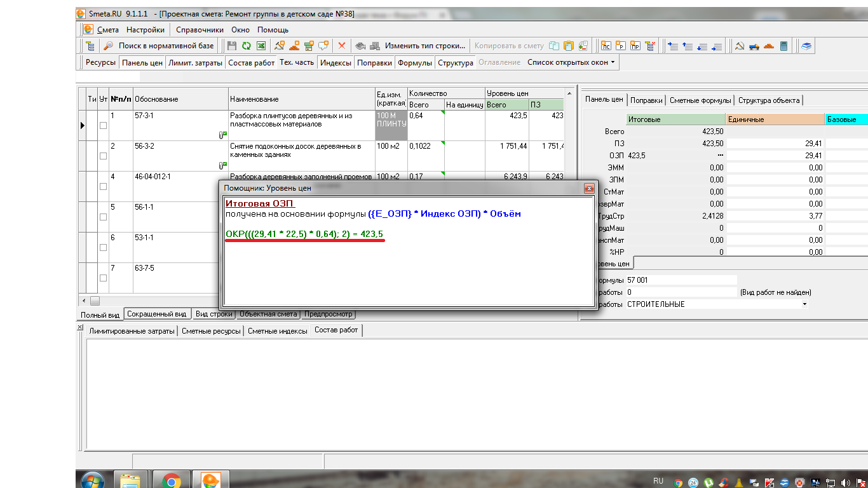Click the tree with red X icon
Screen dimensions: 868x488
650,46
